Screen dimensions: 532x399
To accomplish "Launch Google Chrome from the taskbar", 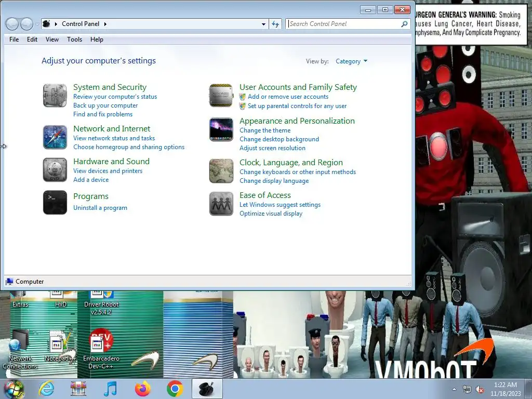I will tap(175, 389).
